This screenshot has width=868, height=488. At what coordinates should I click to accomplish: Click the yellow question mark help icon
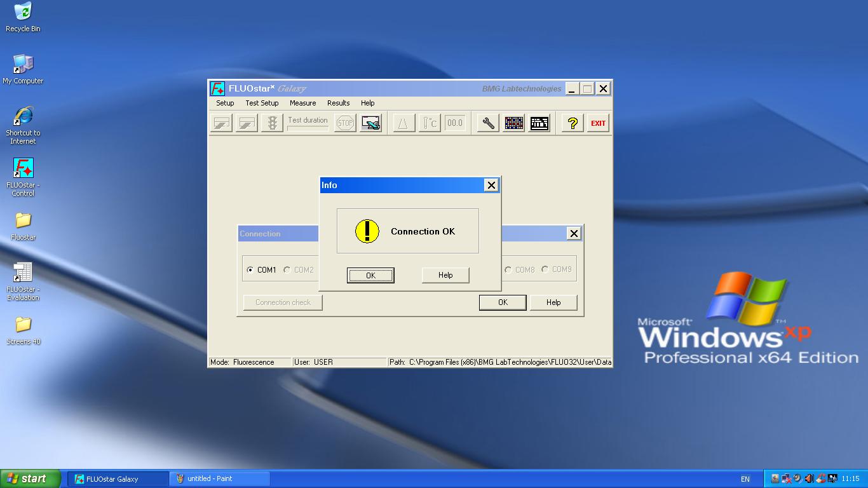click(x=573, y=123)
